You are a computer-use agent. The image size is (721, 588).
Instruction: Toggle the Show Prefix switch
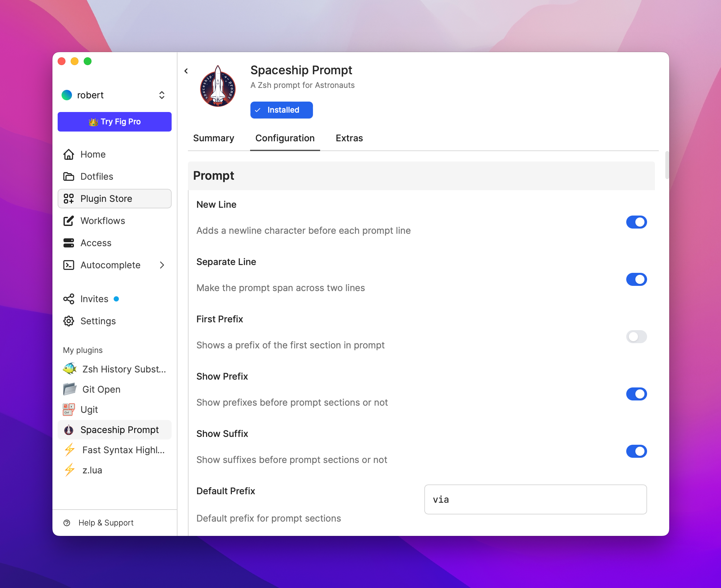point(636,394)
